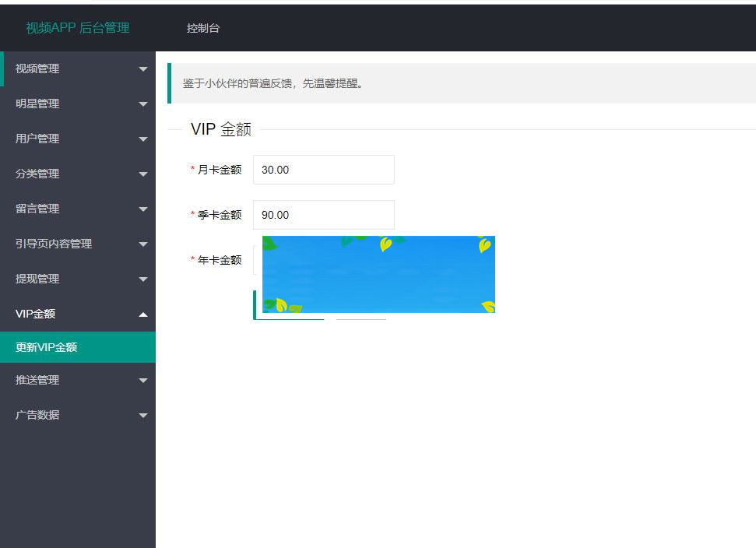This screenshot has width=756, height=548.
Task: Click the VIP 金额 section header
Action: point(221,129)
